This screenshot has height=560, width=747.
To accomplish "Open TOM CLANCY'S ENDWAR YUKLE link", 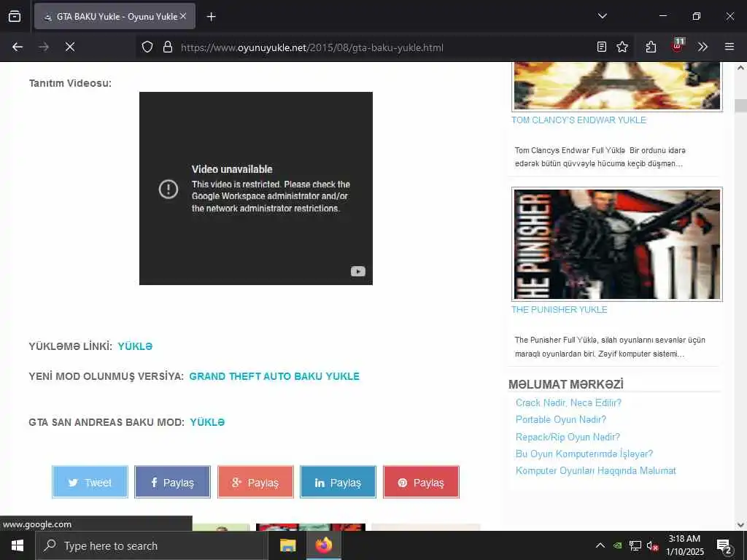I will (578, 120).
